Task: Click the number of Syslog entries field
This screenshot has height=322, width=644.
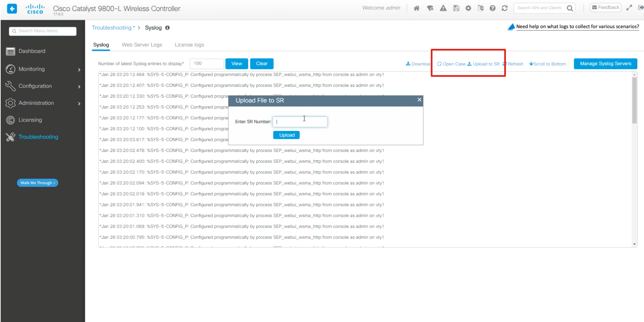Action: click(207, 64)
